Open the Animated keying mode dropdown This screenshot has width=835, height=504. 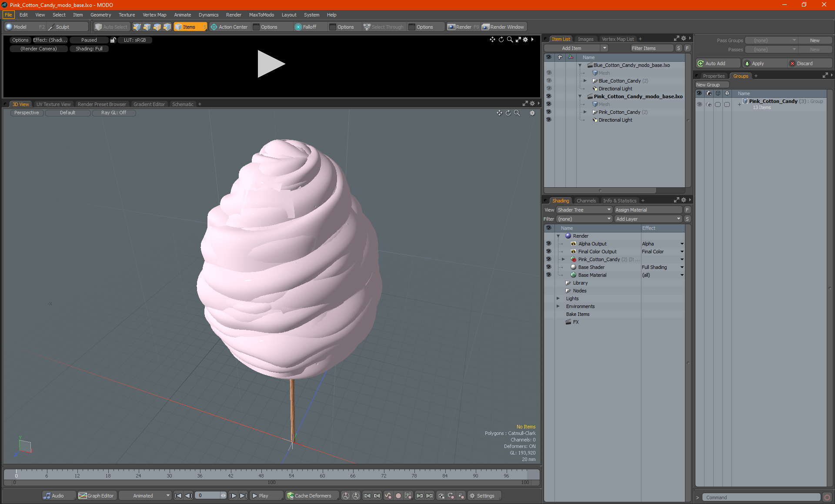click(145, 496)
